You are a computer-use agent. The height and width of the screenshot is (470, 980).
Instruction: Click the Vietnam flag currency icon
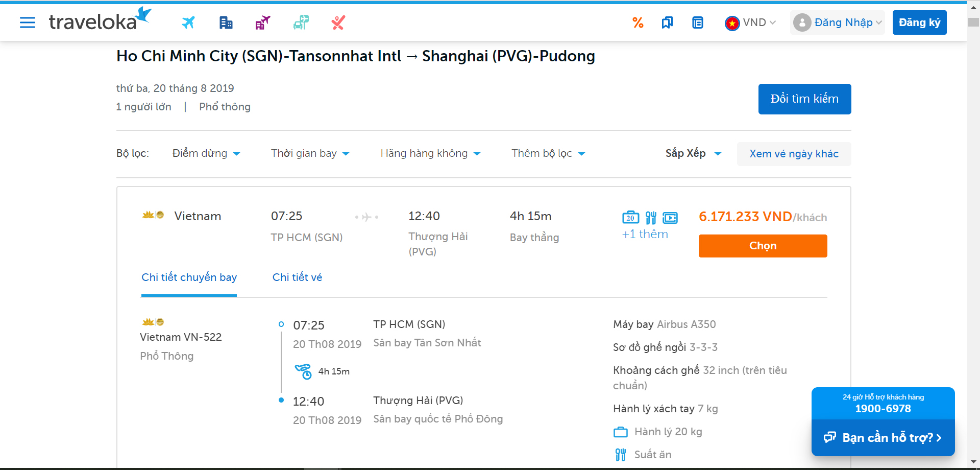(732, 23)
